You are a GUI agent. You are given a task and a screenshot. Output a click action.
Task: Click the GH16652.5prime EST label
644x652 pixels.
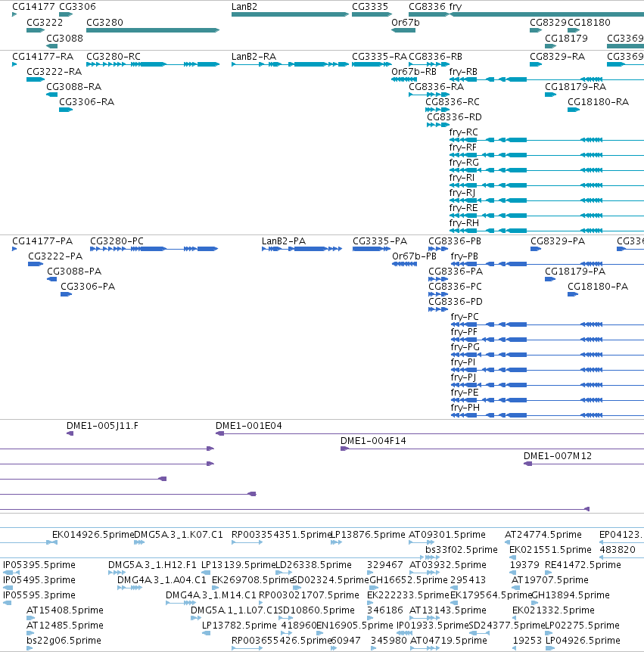click(x=409, y=579)
